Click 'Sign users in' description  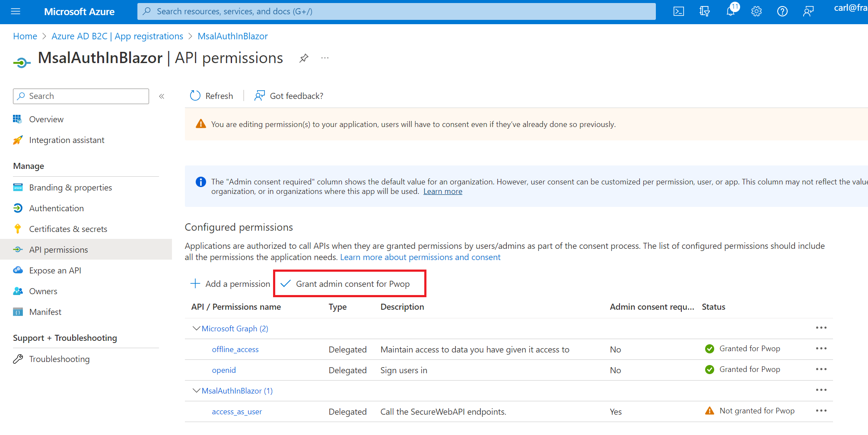point(404,370)
